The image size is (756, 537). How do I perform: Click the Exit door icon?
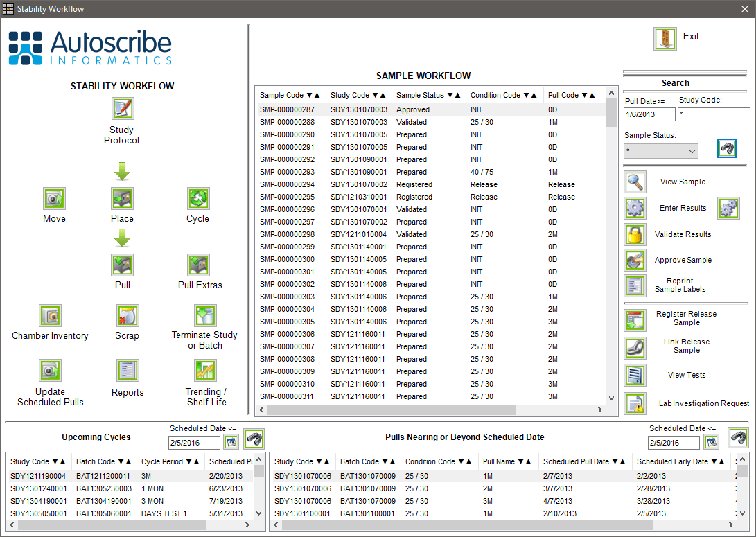click(x=665, y=38)
